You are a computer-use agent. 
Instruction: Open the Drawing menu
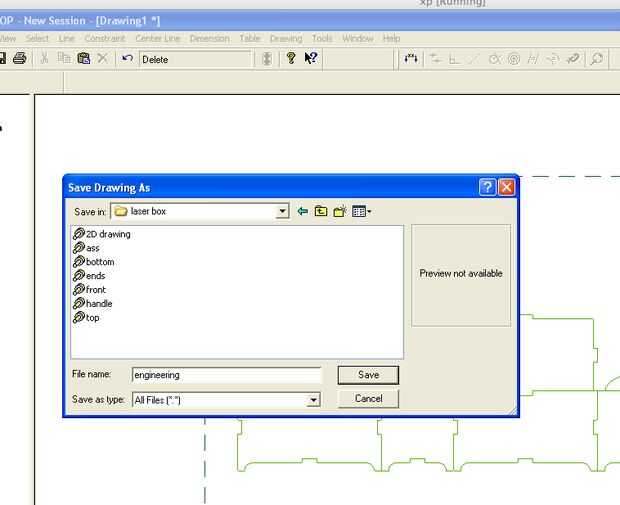[x=286, y=38]
